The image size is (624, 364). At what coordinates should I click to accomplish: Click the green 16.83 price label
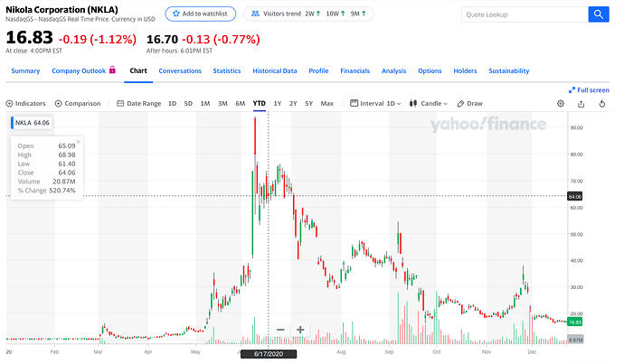click(574, 322)
